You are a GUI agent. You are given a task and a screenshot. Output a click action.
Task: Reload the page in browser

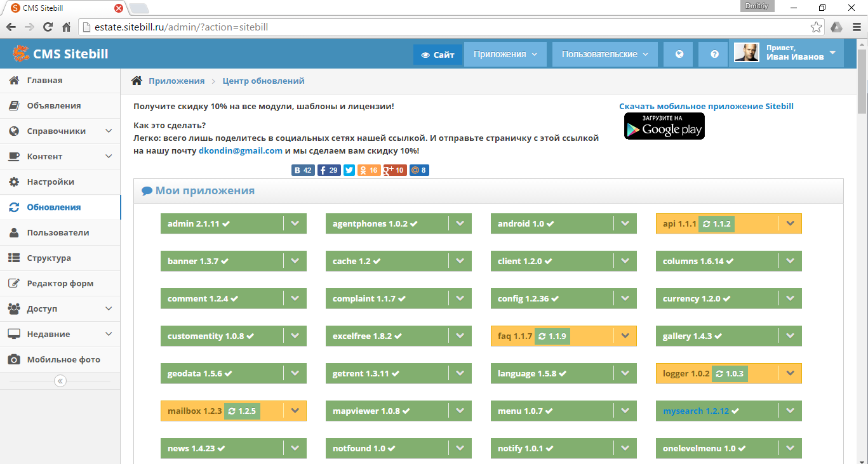tap(48, 27)
